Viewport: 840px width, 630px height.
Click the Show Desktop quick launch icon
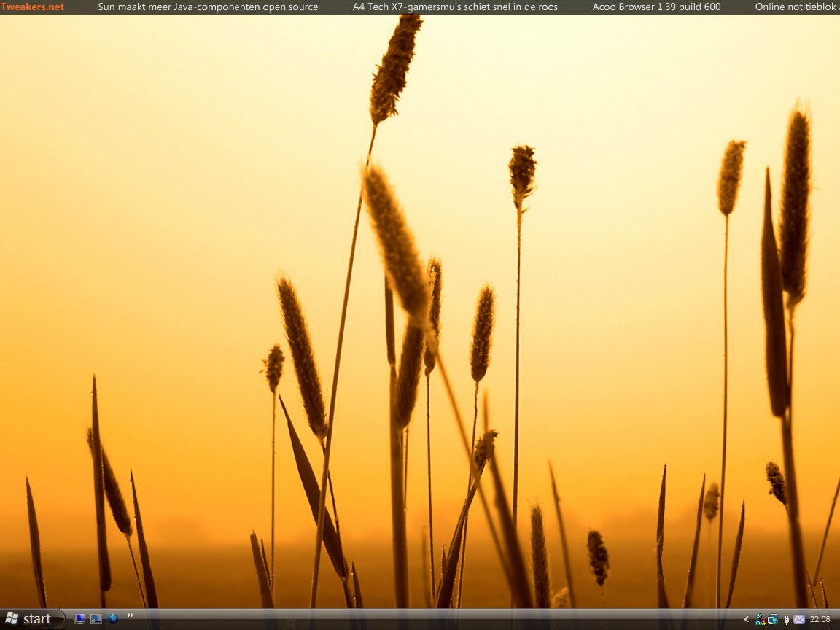(96, 619)
